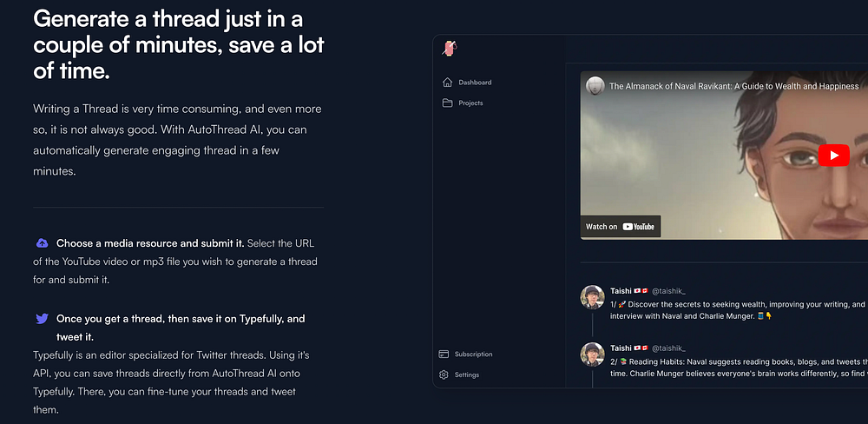Click the Settings gear icon

[444, 374]
